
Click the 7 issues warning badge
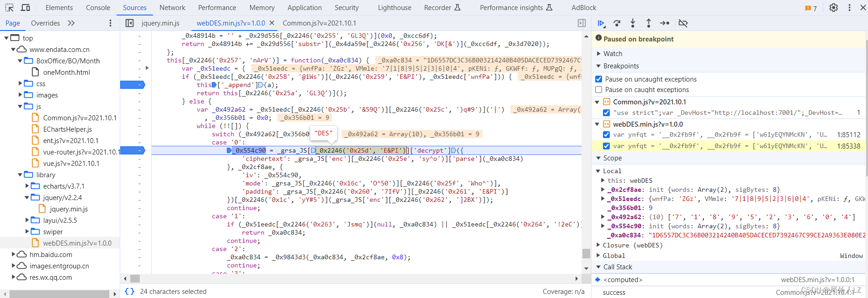[x=811, y=8]
